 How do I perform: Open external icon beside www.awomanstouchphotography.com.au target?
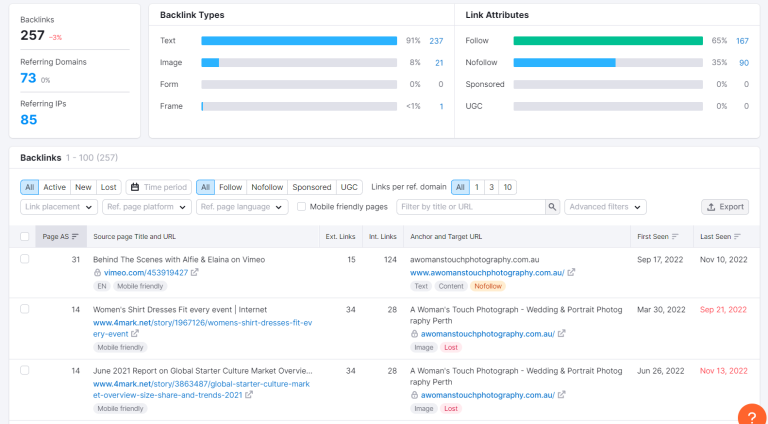coord(571,273)
